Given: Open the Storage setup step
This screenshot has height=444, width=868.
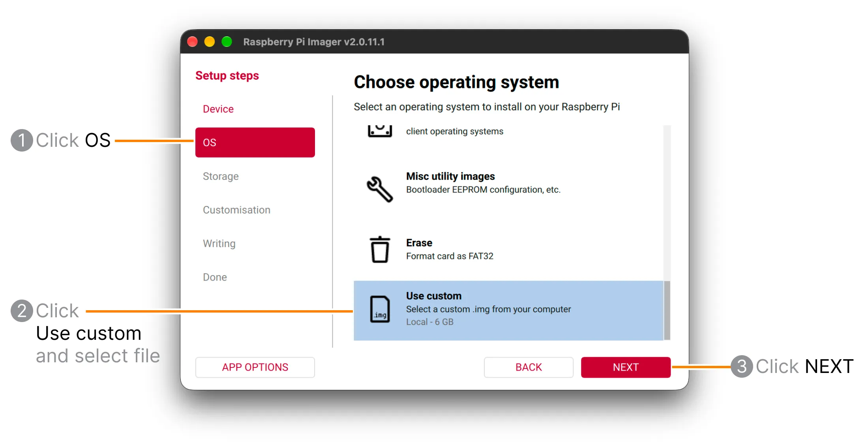Looking at the screenshot, I should pos(255,176).
